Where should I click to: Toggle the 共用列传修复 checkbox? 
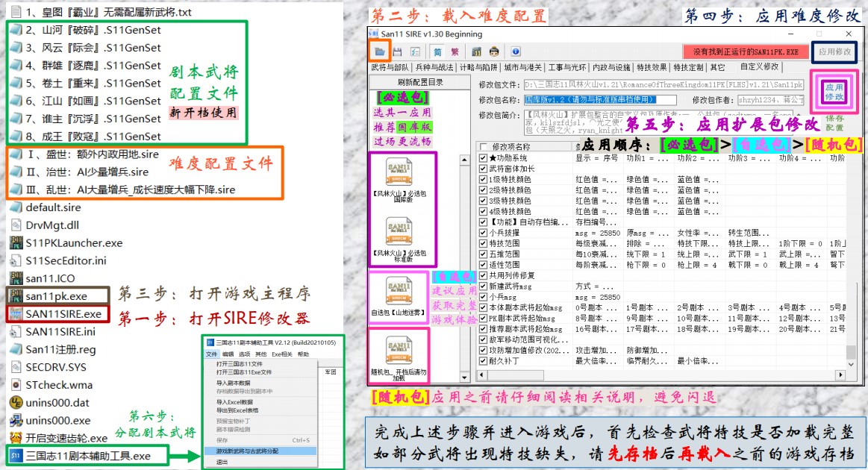point(484,276)
